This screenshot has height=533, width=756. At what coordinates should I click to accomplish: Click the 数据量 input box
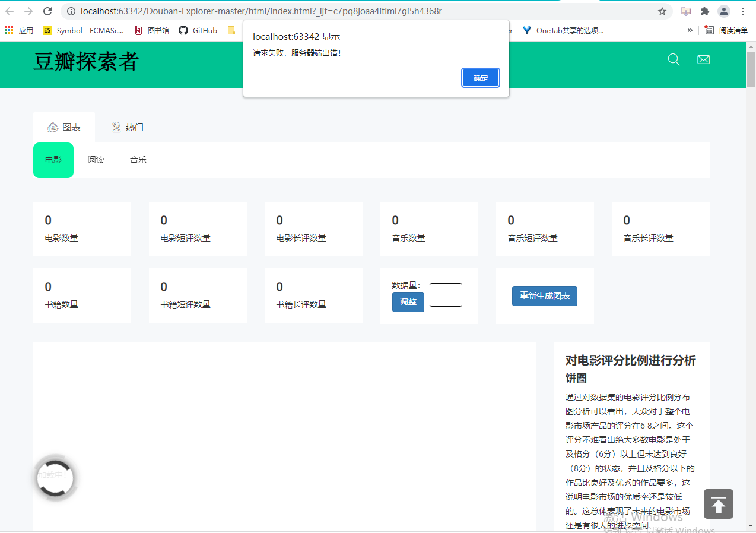tap(446, 295)
